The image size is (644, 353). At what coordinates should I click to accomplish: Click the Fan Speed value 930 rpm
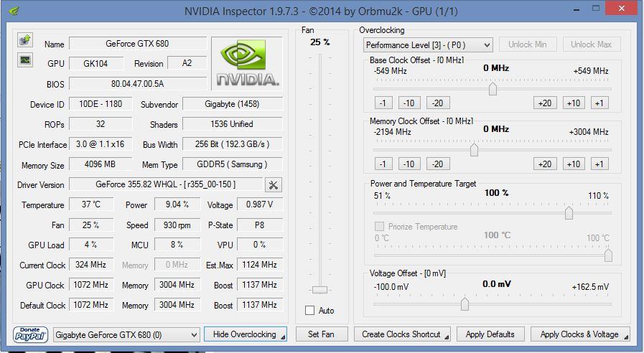[x=177, y=225]
